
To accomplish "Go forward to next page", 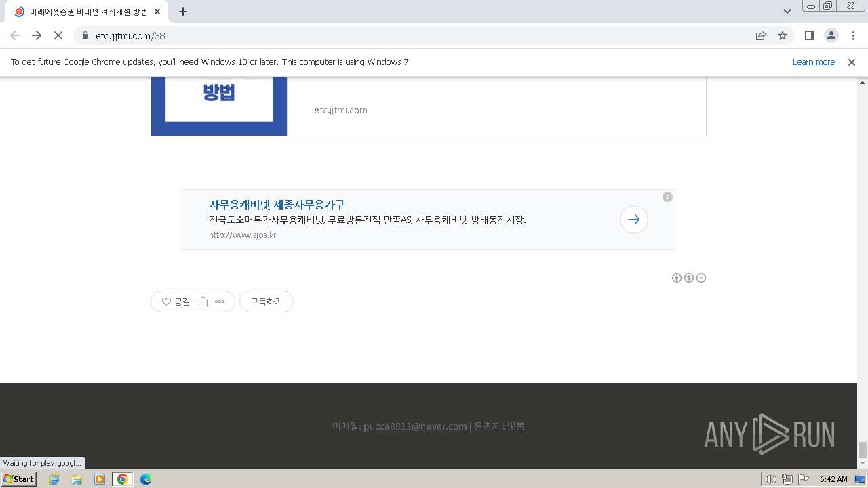I will [x=37, y=35].
